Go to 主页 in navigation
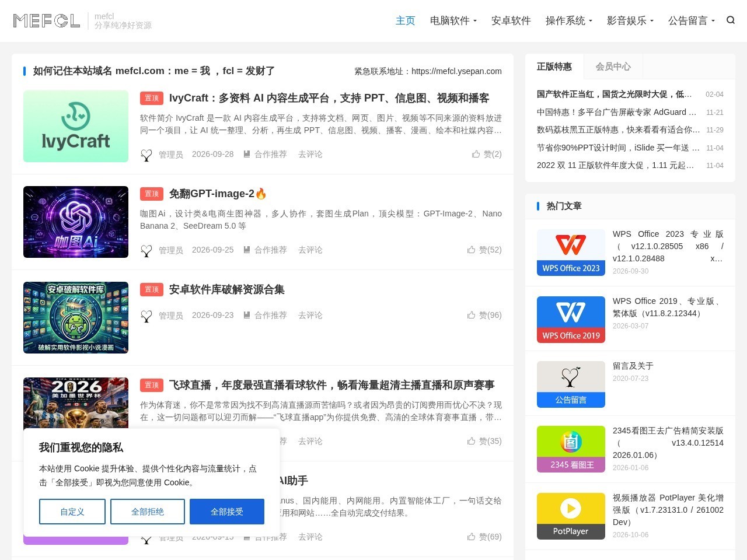The image size is (747, 560). [405, 20]
